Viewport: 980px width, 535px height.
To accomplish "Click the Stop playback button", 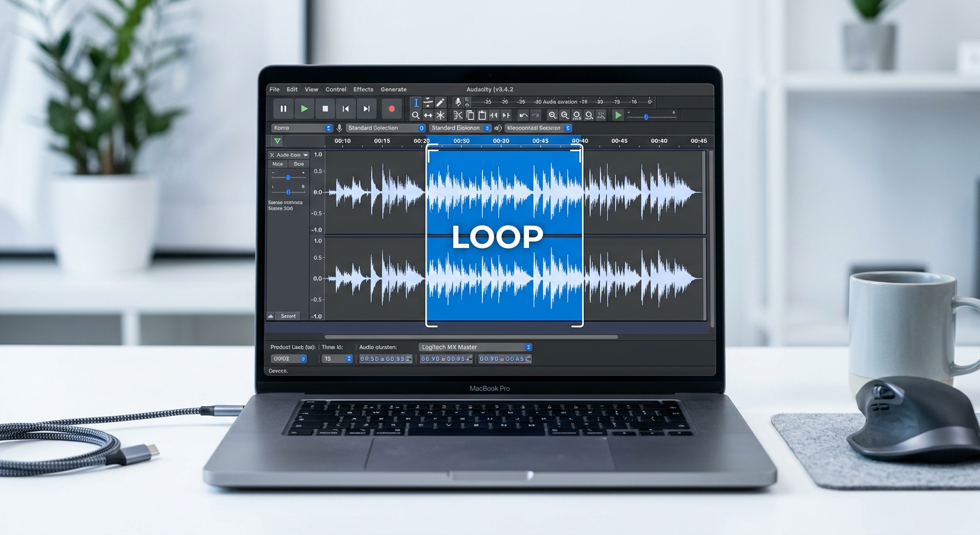I will pyautogui.click(x=325, y=109).
